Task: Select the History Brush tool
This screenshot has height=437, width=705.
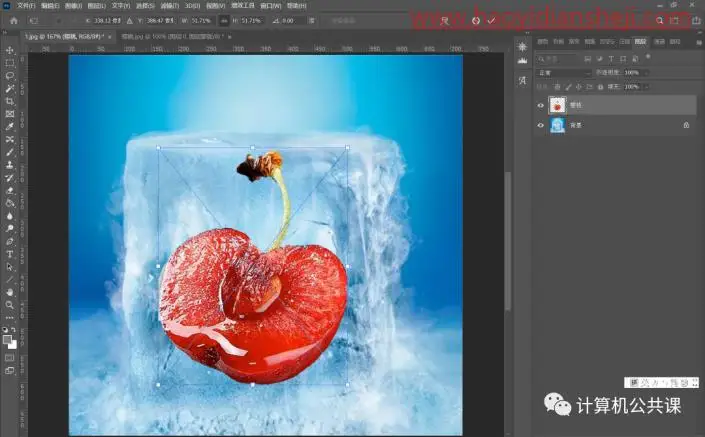Action: [x=9, y=178]
